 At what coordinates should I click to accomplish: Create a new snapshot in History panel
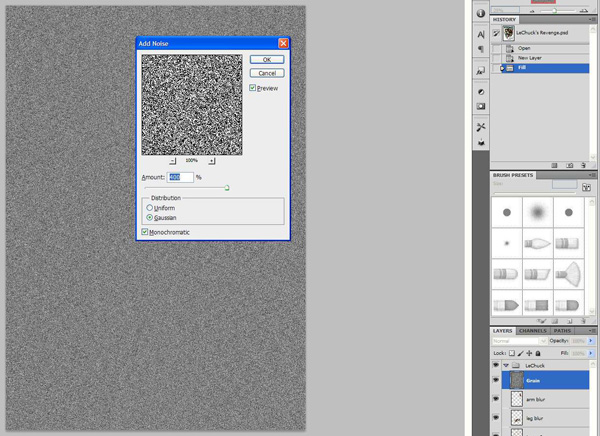coord(569,165)
